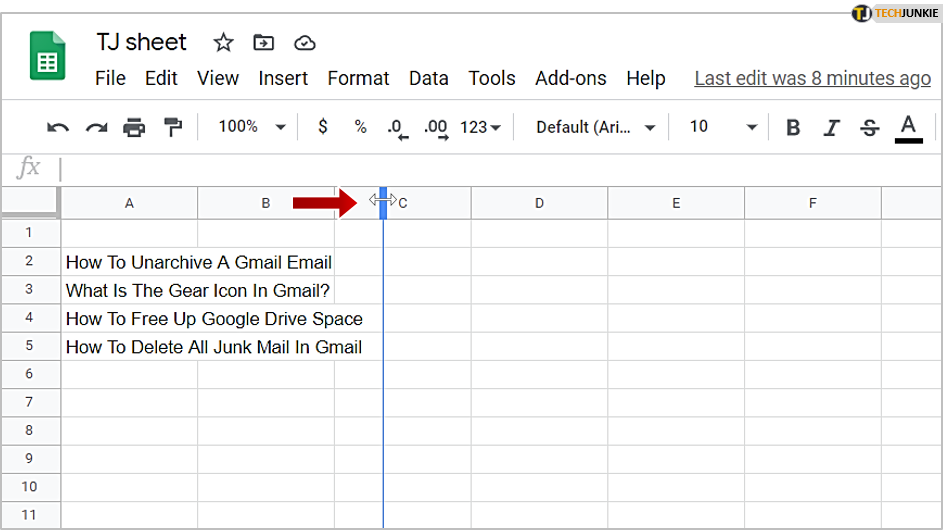Increase decimal places
946x530 pixels.
point(436,129)
